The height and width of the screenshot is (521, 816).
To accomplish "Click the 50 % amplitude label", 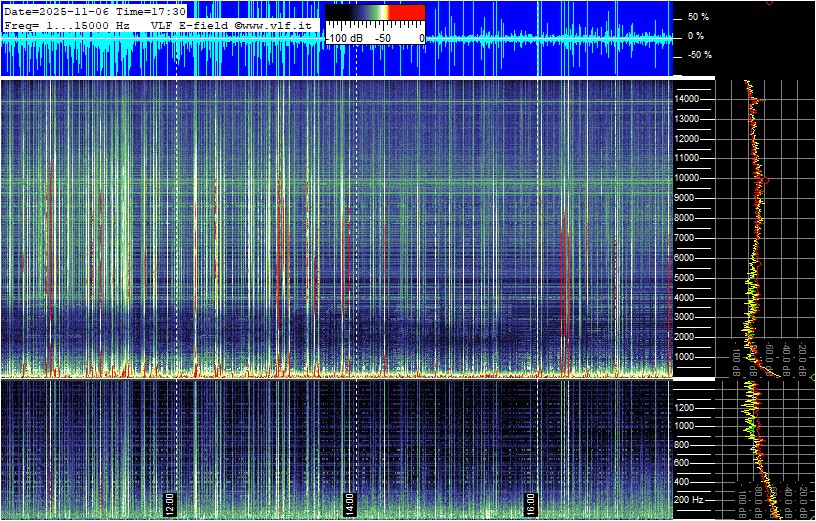I will (x=697, y=17).
